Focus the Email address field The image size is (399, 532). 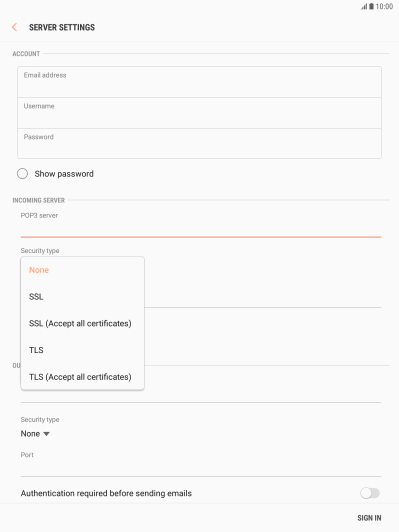(200, 82)
